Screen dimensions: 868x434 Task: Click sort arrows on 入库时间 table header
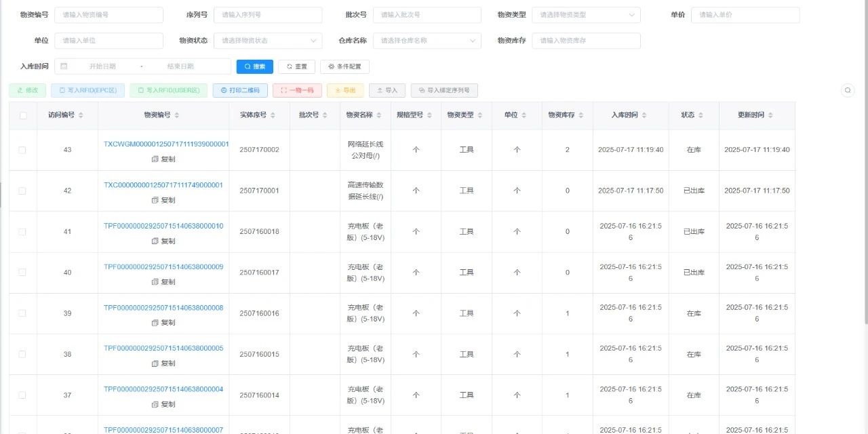(644, 115)
